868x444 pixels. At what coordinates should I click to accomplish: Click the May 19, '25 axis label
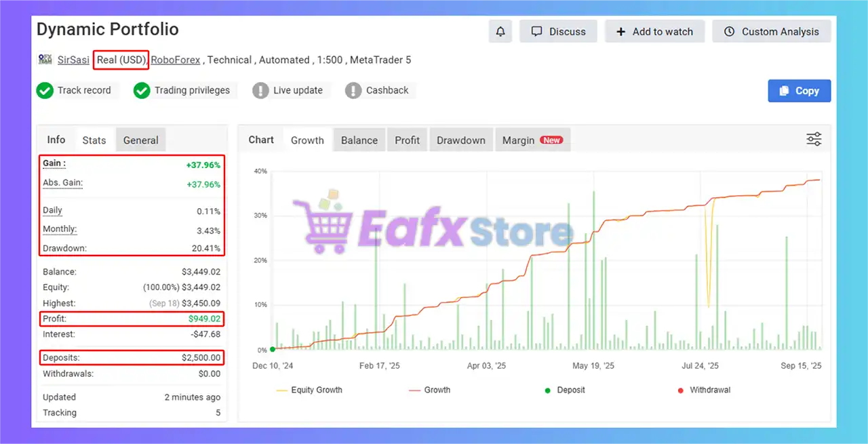point(593,365)
